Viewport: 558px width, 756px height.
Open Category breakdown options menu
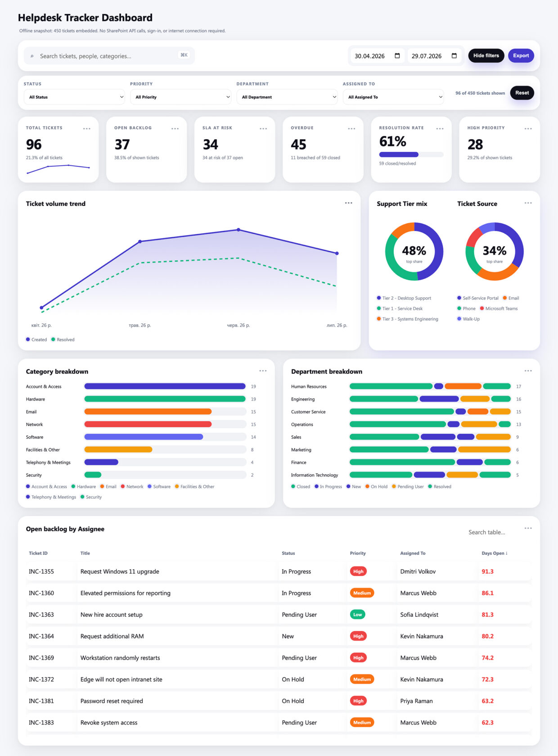(x=263, y=371)
